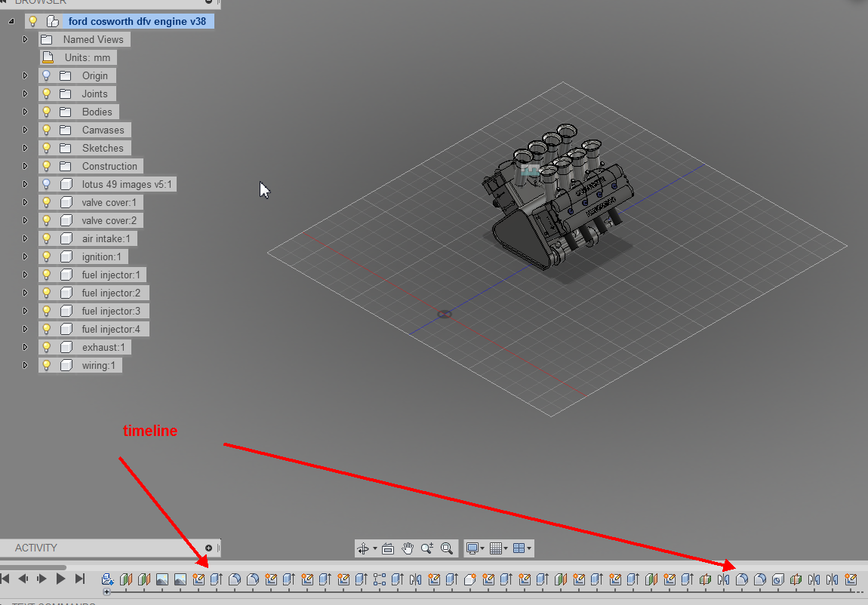The image size is (868, 605).
Task: Select the Orbit navigation tool
Action: click(363, 548)
